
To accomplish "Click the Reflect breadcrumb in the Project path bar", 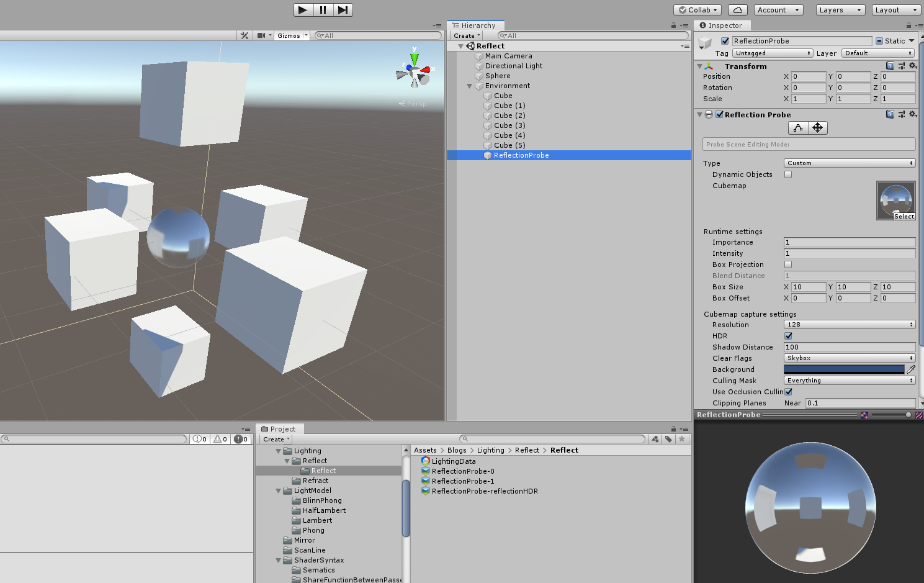I will (527, 450).
